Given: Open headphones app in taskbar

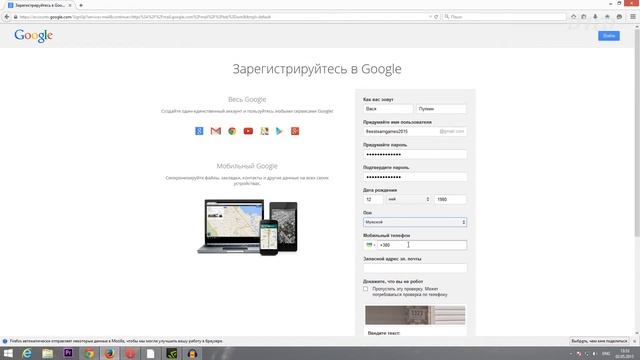Looking at the screenshot, I should [192, 353].
